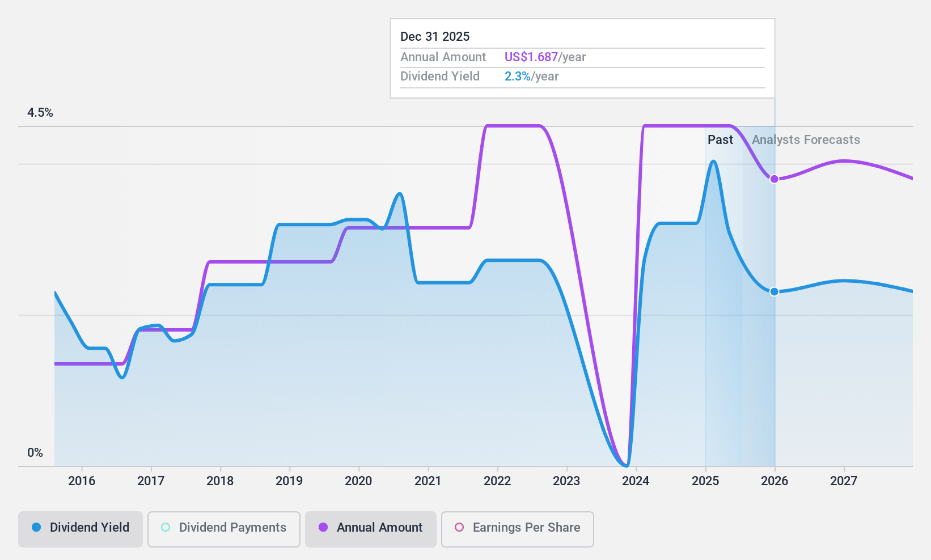931x560 pixels.
Task: Click the 2022 axis label
Action: pos(497,481)
